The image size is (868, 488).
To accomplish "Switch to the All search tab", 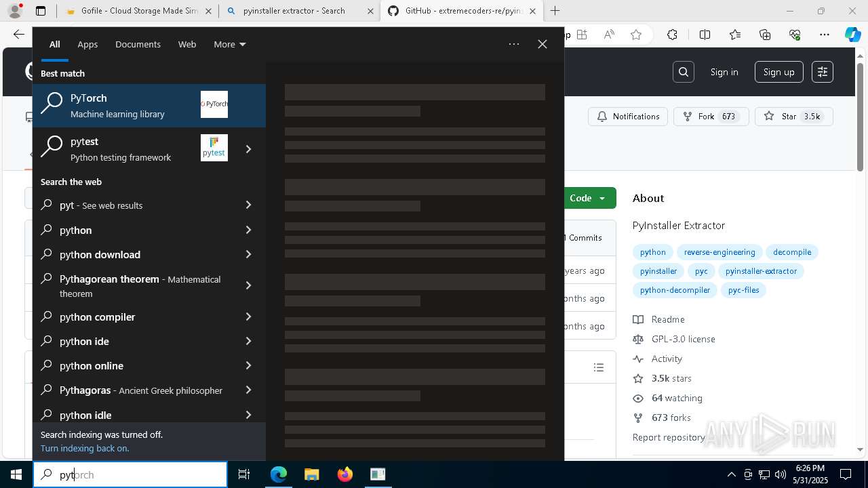I will (x=55, y=44).
